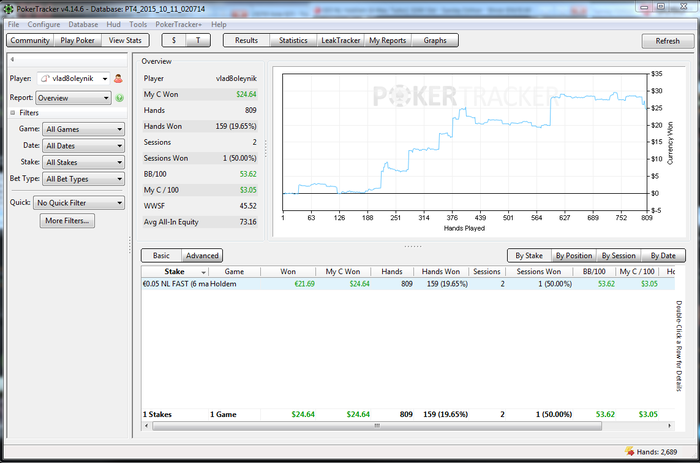
Task: Open the Date All Dates dropdown
Action: (83, 146)
